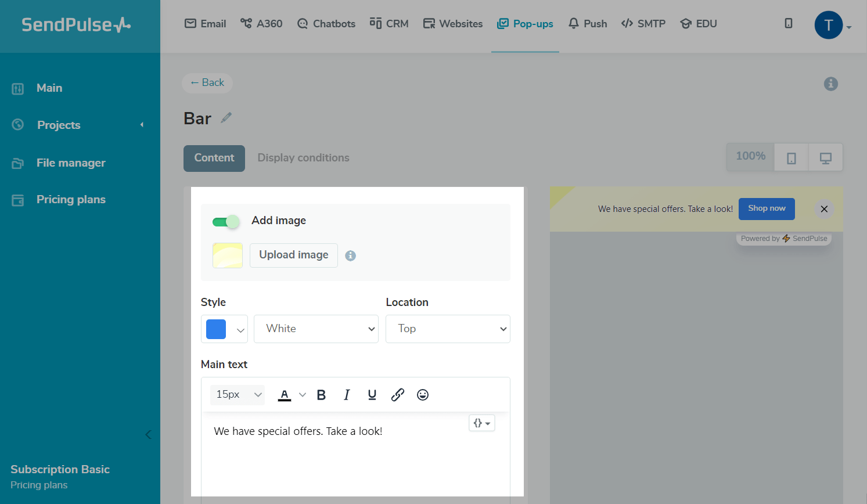Image resolution: width=867 pixels, height=504 pixels.
Task: Go Back to the previous page
Action: 207,83
